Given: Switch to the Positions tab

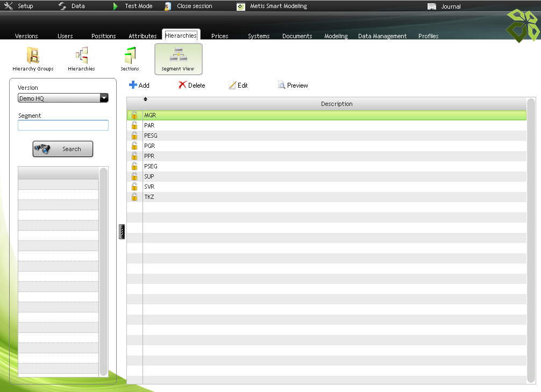Looking at the screenshot, I should click(x=103, y=36).
